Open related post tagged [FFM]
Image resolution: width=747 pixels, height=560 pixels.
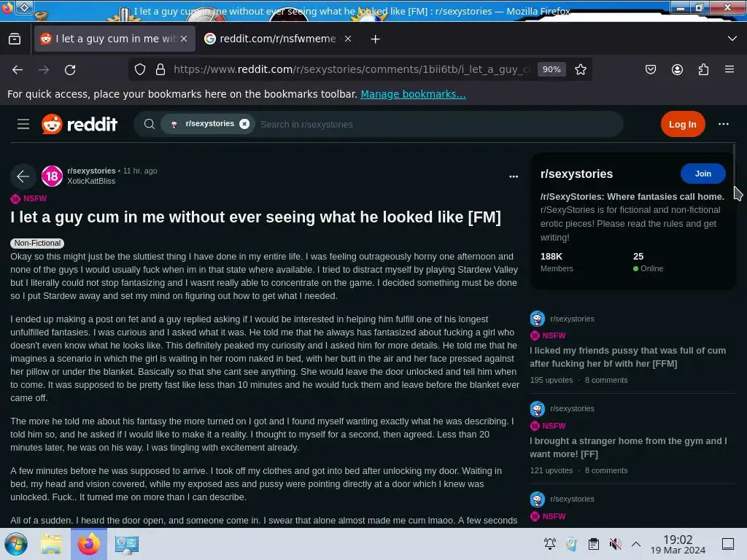(x=627, y=357)
